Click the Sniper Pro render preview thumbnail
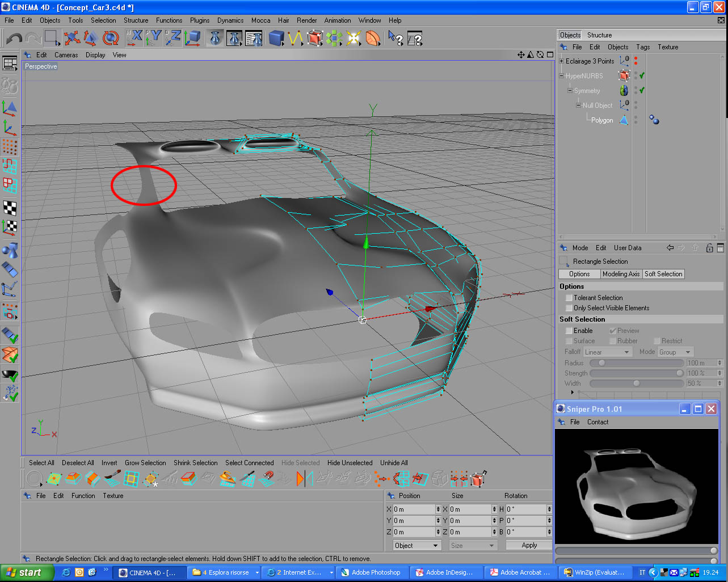Image resolution: width=728 pixels, height=582 pixels. pos(636,487)
